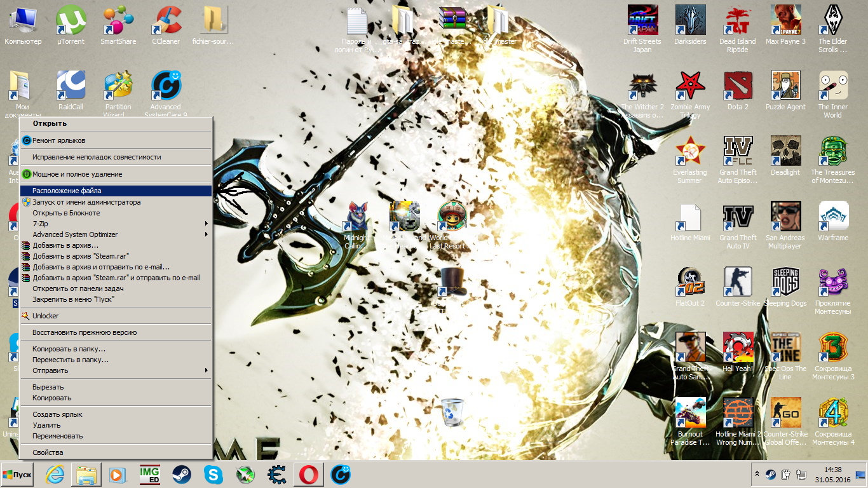
Task: Click the Пуск start button
Action: [x=17, y=475]
